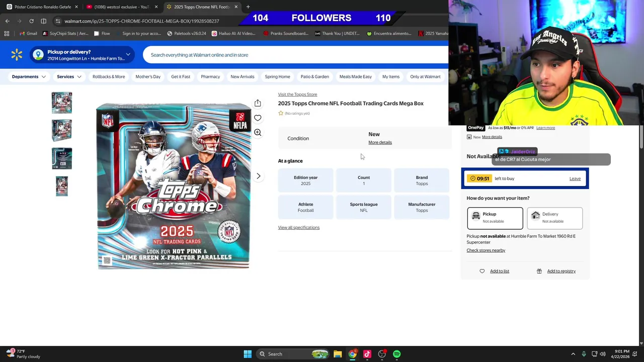The width and height of the screenshot is (644, 362).
Task: Open Only at Walmart menu item
Action: click(425, 76)
